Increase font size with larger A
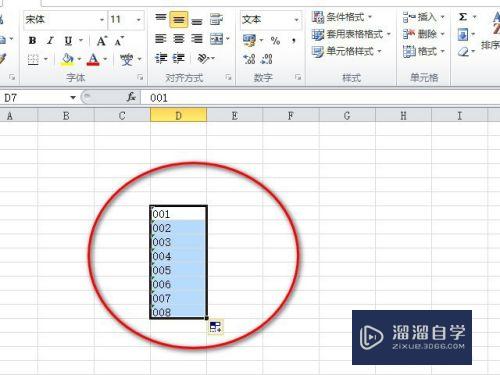The image size is (500, 375). pyautogui.click(x=102, y=41)
